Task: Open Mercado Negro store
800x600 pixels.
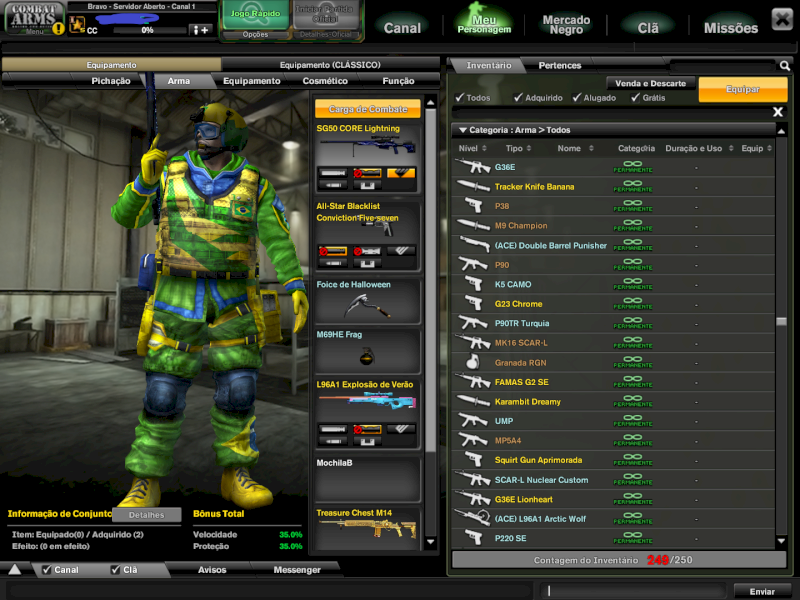Action: pos(566,24)
